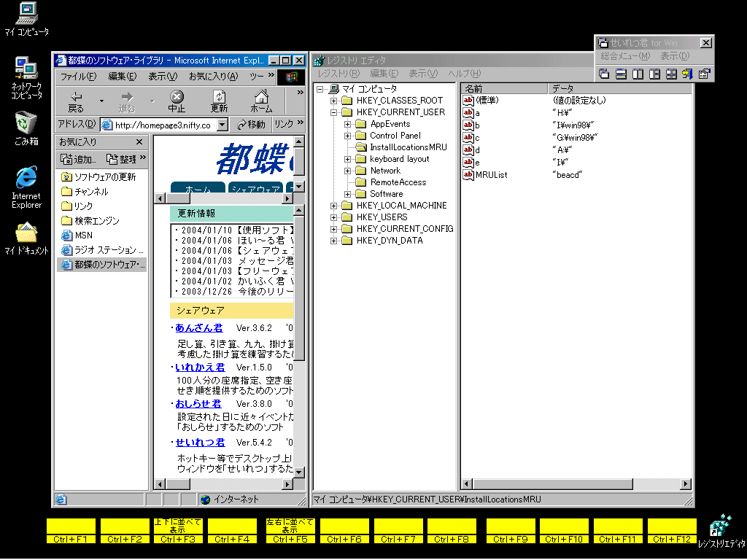747x560 pixels.
Task: Expand the Control Panel key
Action: [348, 136]
